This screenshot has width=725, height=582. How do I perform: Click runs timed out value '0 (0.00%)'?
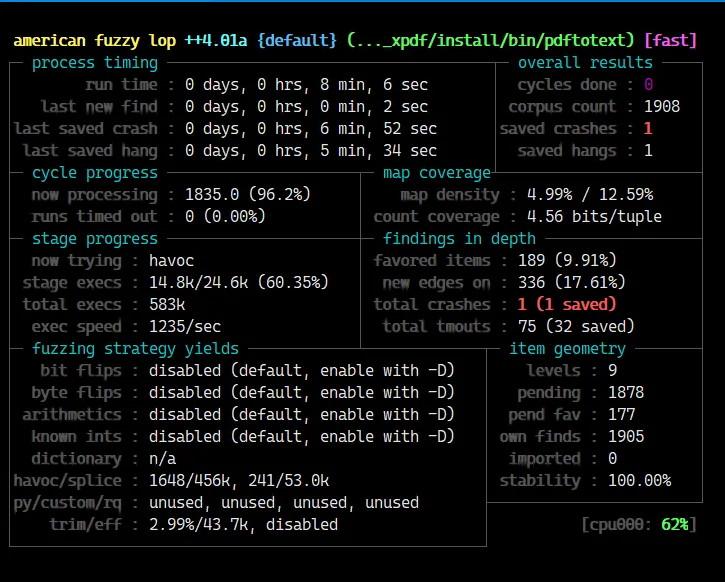tap(225, 217)
